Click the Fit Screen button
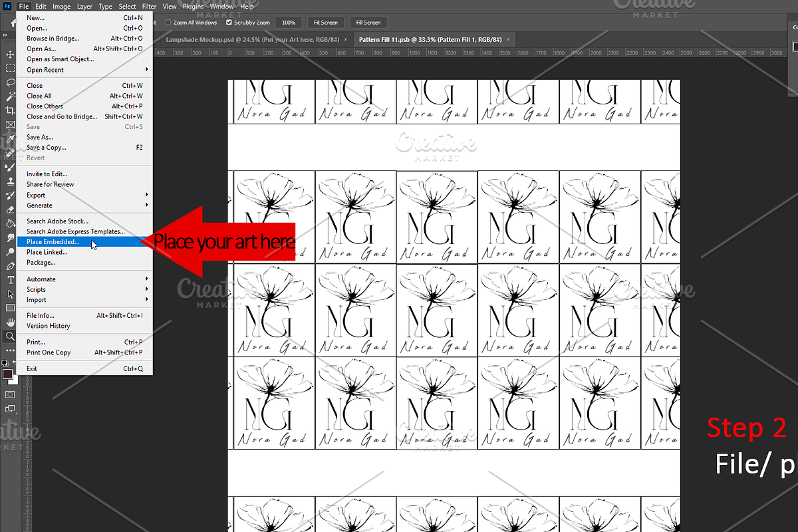798x532 pixels. [325, 23]
